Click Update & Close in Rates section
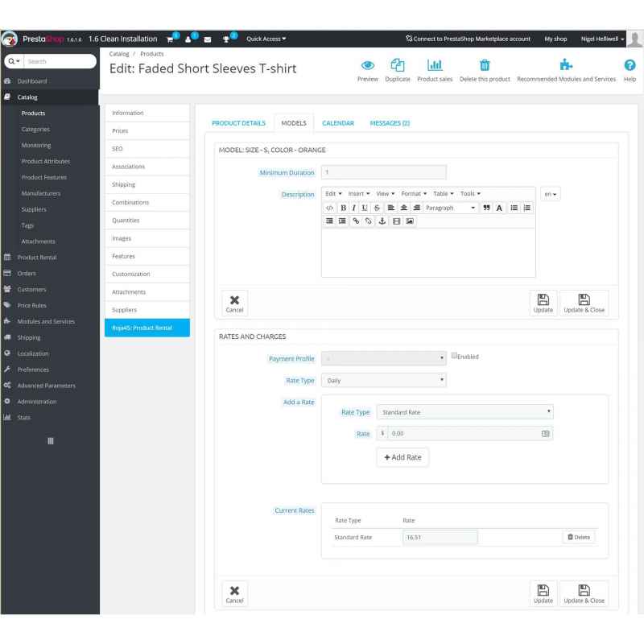This screenshot has height=644, width=644. tap(584, 593)
